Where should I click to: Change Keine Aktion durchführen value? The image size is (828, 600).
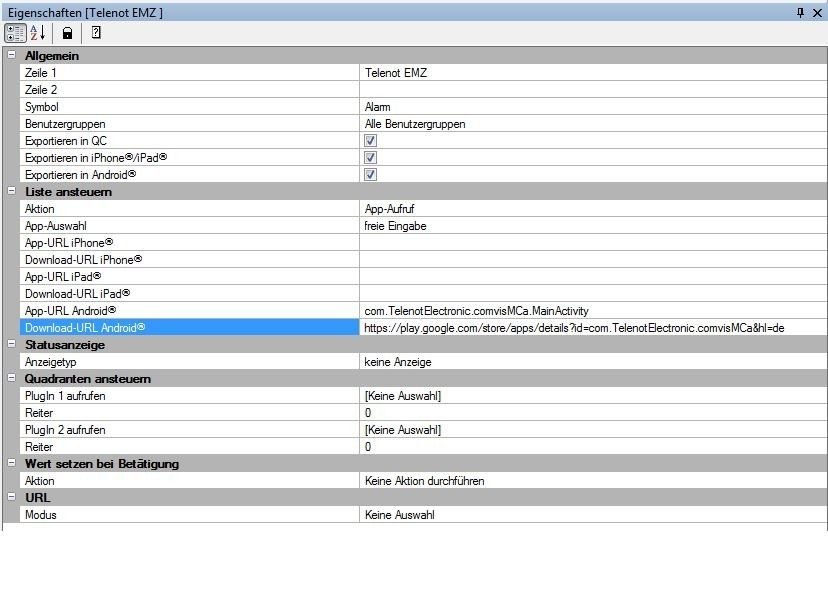click(x=593, y=481)
